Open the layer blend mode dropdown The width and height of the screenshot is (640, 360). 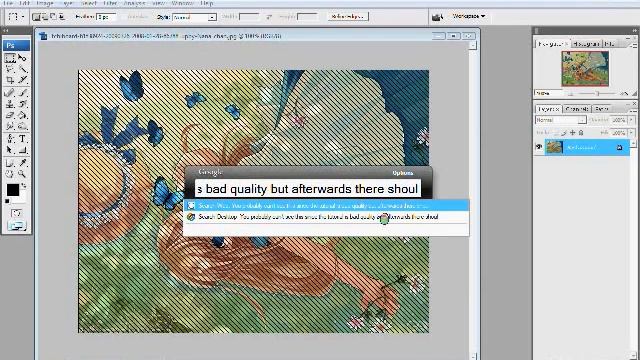click(x=560, y=120)
